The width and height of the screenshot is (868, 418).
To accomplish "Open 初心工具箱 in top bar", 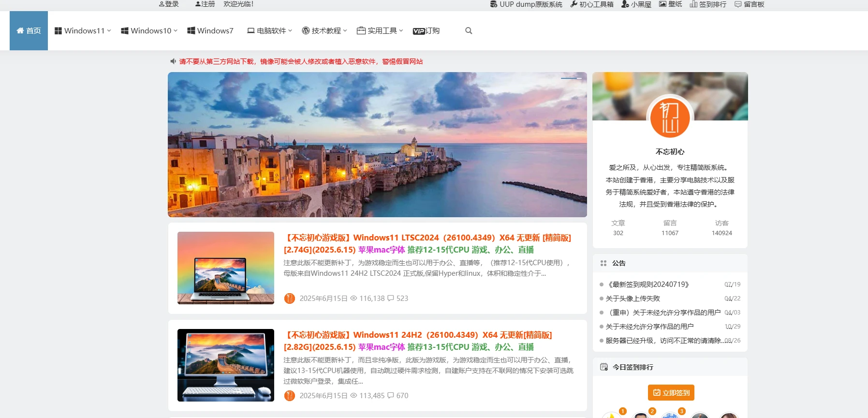I will [x=592, y=4].
